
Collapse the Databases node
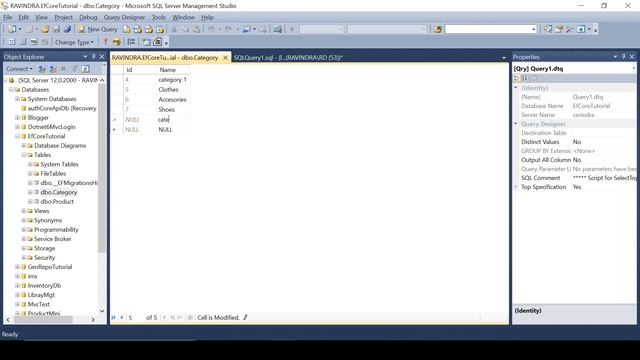[x=11, y=89]
